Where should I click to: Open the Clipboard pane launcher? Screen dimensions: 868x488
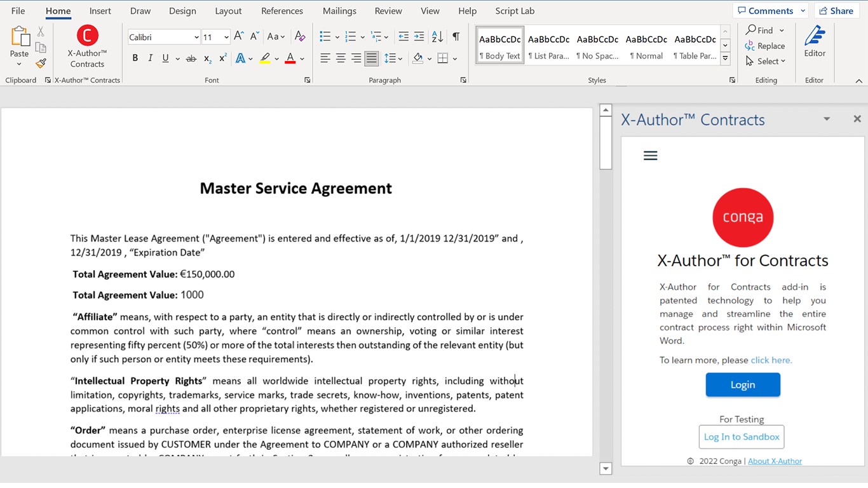point(48,81)
